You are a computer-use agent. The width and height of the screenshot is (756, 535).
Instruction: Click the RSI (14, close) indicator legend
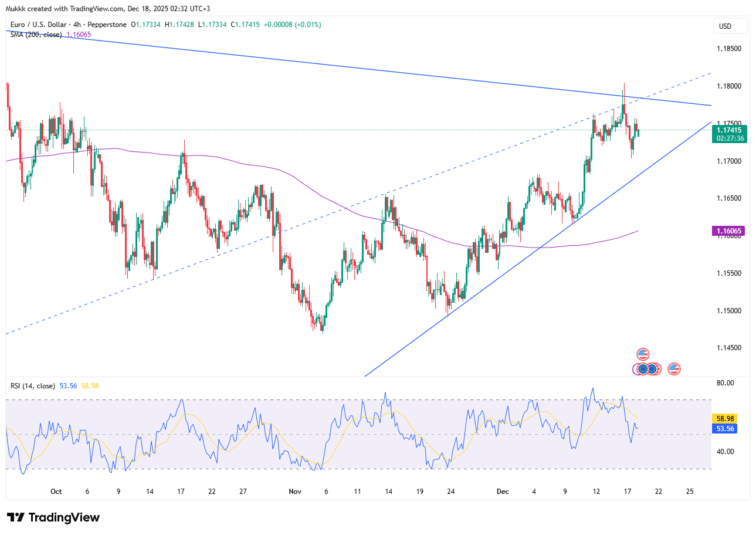(33, 386)
